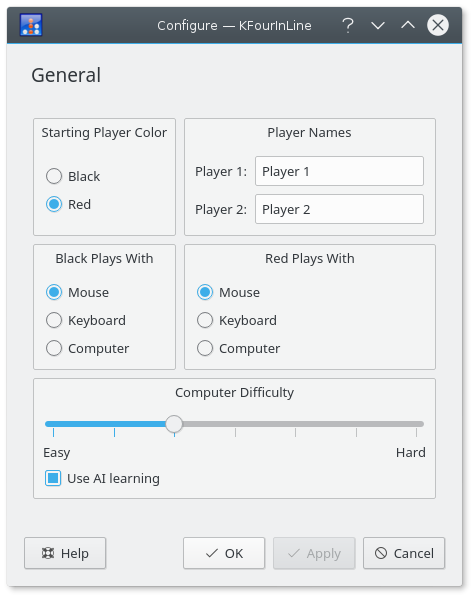Set Black to play with Keyboard

tap(86, 321)
